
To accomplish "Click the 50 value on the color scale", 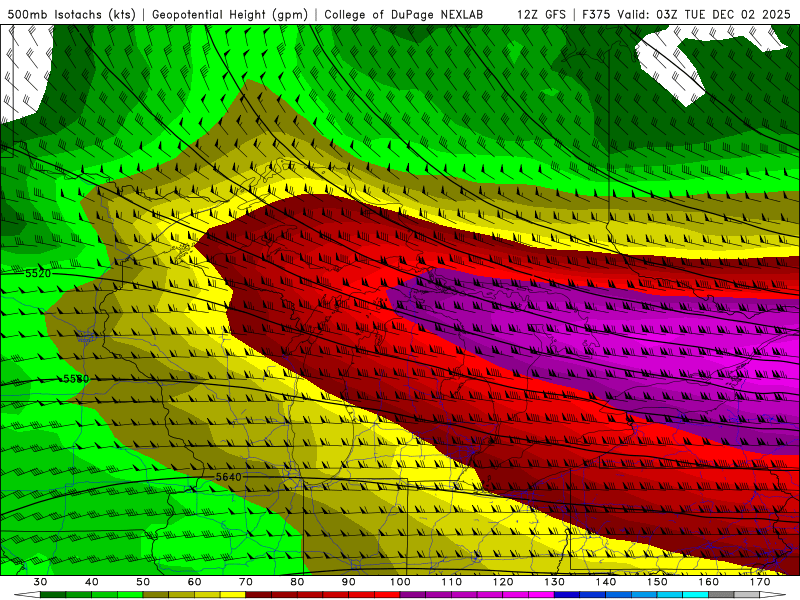I will pyautogui.click(x=143, y=582).
